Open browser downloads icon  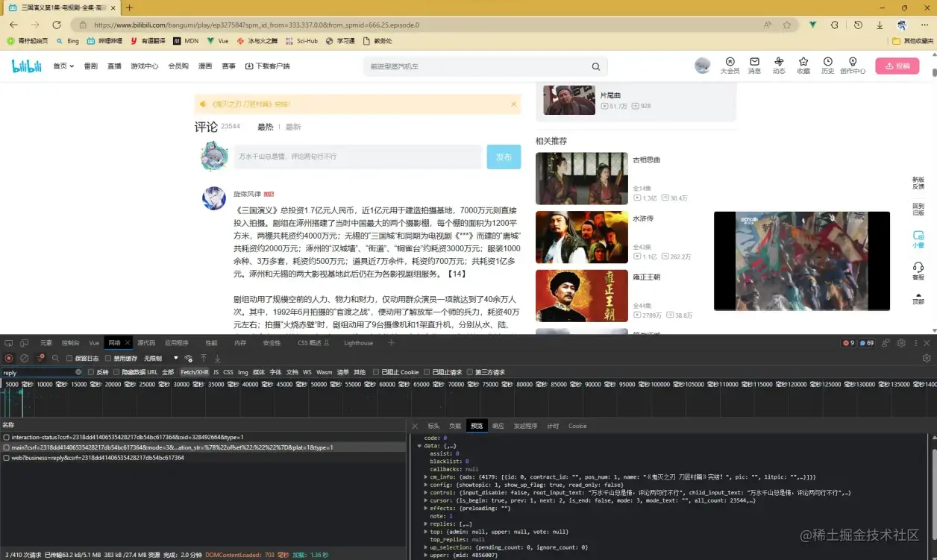(880, 25)
